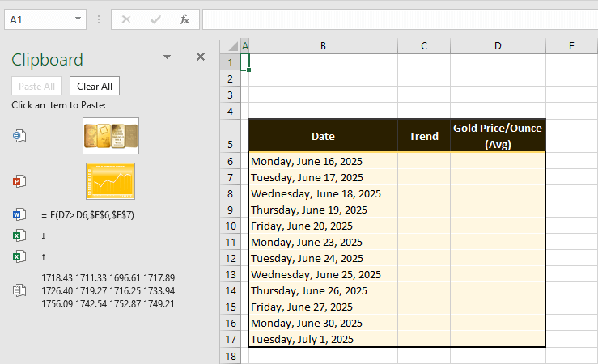This screenshot has width=598, height=364.
Task: Select cell Thursday, June 19, 2025
Action: pos(323,210)
